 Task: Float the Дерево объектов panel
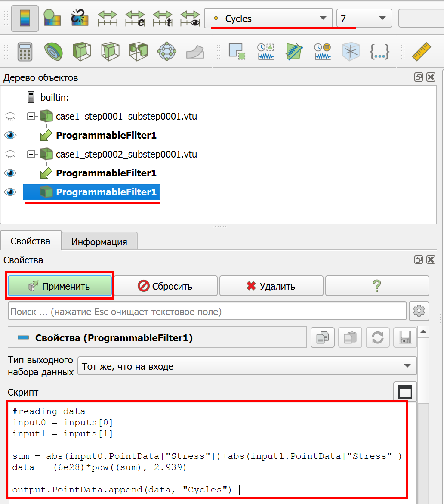coord(418,77)
